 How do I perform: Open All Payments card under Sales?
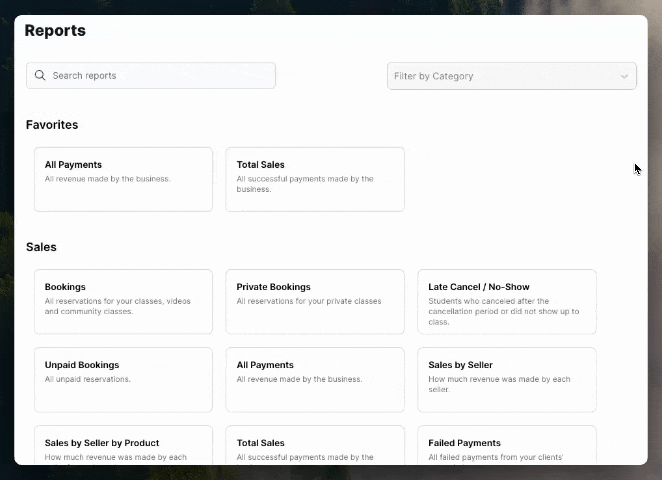coord(315,380)
